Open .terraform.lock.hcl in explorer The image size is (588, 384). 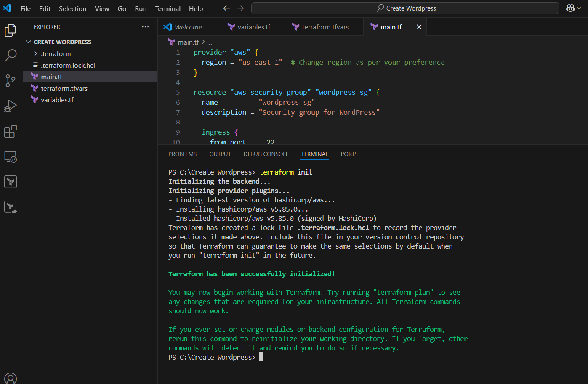[x=90, y=65]
